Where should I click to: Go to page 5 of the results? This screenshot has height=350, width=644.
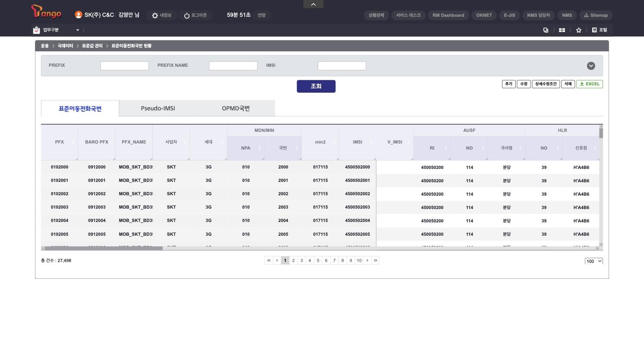click(318, 260)
